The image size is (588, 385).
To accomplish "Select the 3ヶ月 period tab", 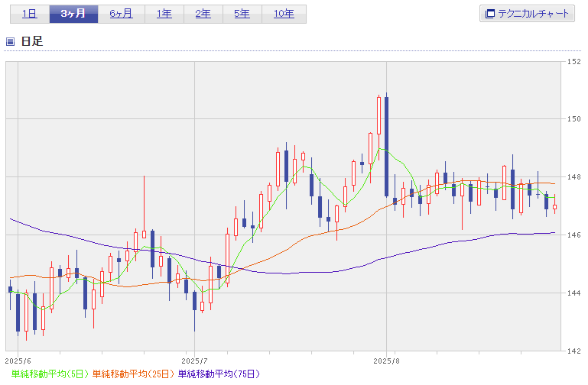I will [x=73, y=14].
